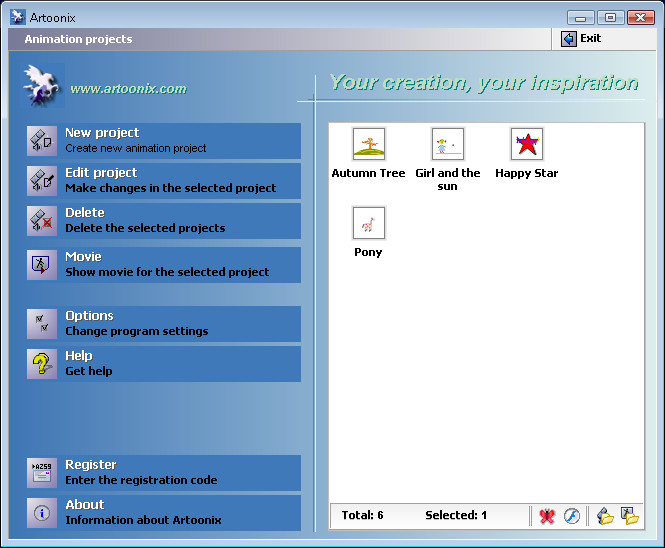Click the Artoonix pegasus logo image
This screenshot has height=548, width=665.
[x=42, y=85]
